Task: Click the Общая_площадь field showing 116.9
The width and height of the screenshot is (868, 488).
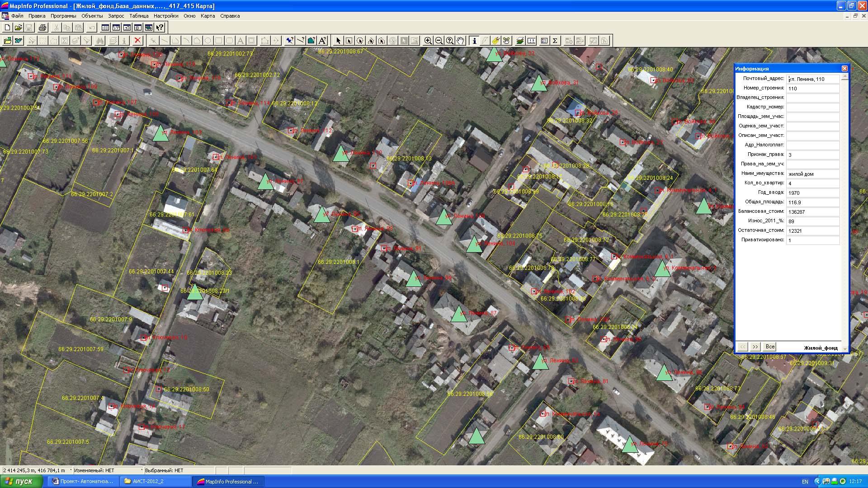Action: (x=813, y=202)
